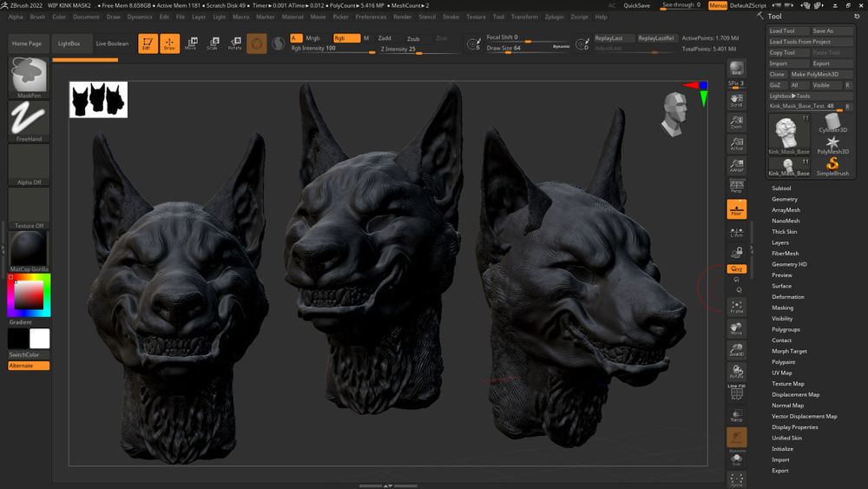This screenshot has height=489, width=868.
Task: Select the Edit mode icon
Action: point(148,43)
